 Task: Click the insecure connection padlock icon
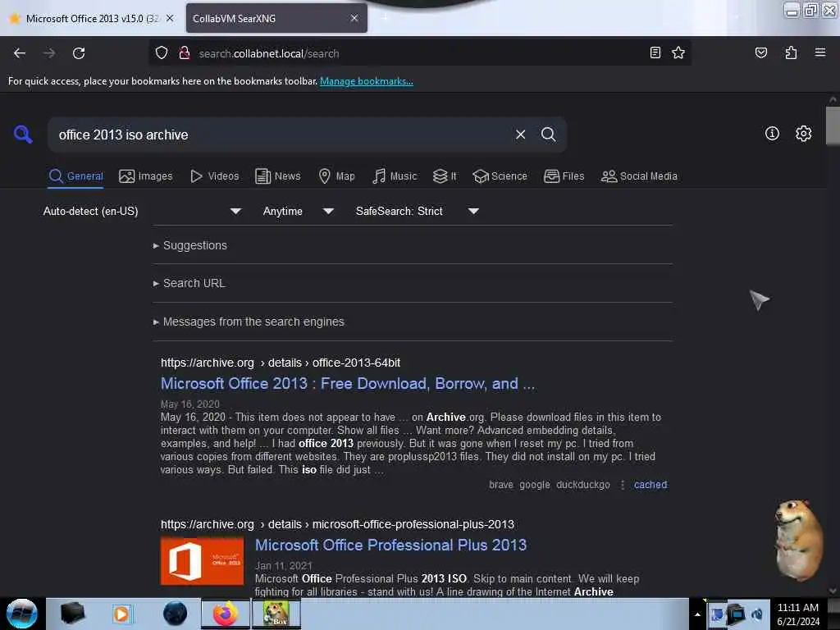(x=185, y=53)
